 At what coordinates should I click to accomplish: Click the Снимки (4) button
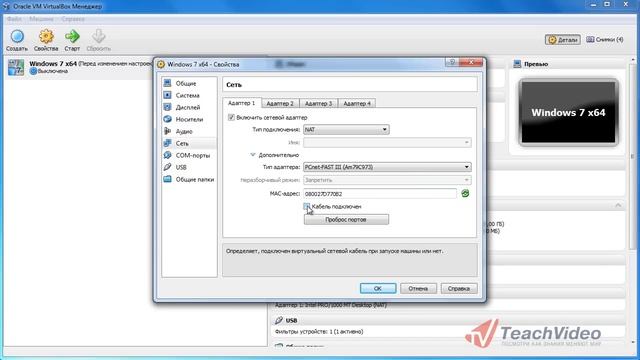click(x=605, y=40)
